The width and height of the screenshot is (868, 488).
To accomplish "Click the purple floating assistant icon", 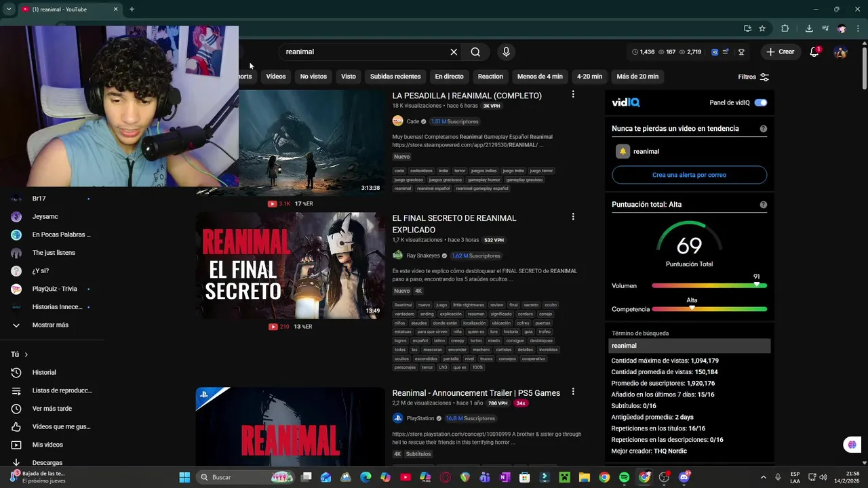I will point(852,445).
